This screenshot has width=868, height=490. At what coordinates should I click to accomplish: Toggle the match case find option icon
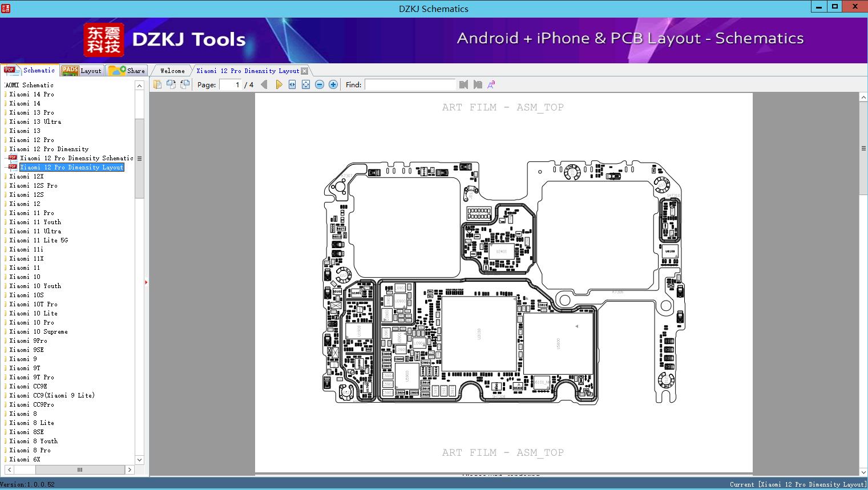point(491,84)
